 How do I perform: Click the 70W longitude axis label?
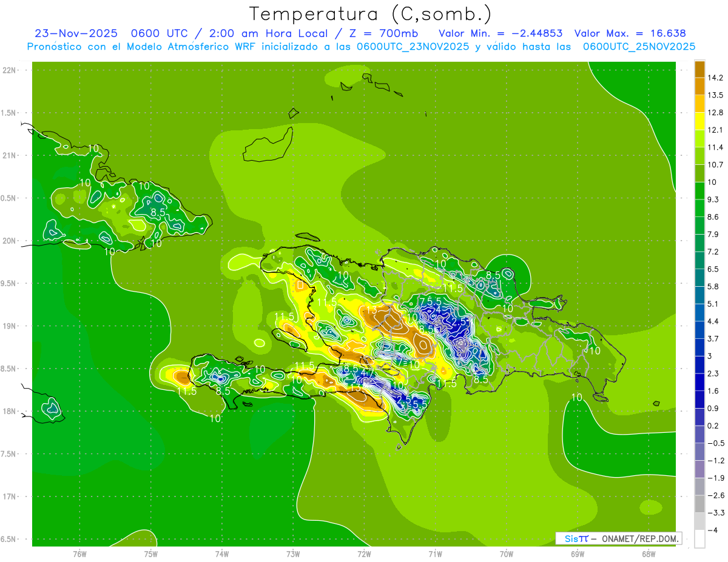507,554
